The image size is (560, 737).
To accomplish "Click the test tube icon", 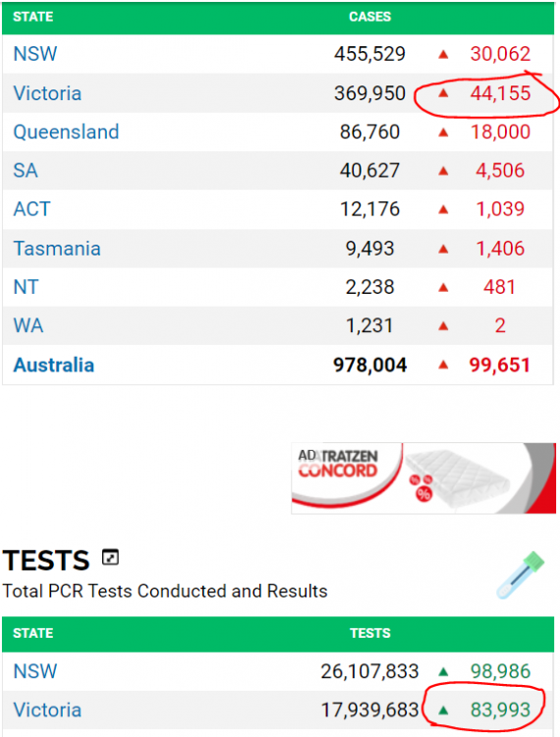I will pos(521,575).
